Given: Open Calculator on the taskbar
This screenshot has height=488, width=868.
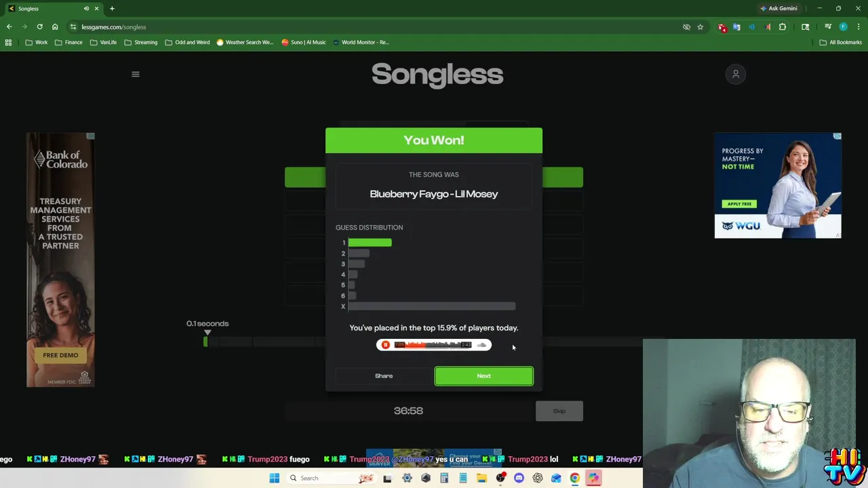Looking at the screenshot, I should coord(444,478).
